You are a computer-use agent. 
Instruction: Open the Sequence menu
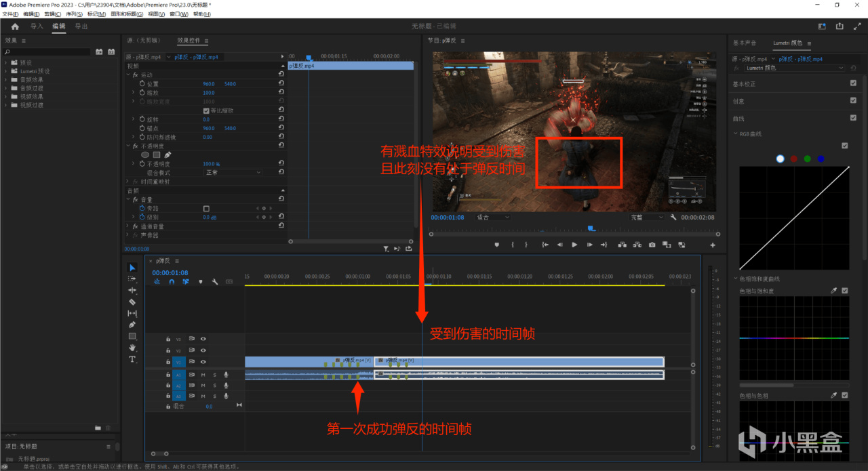click(x=74, y=14)
